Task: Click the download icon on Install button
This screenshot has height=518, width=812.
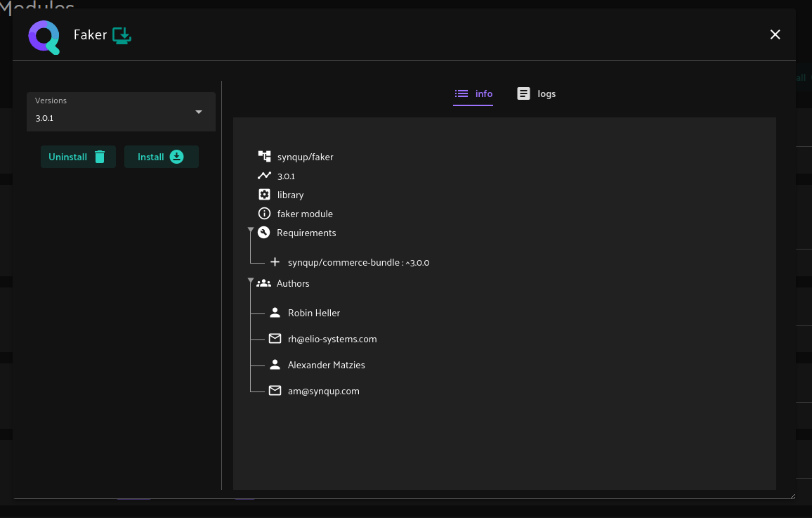Action: [x=176, y=157]
